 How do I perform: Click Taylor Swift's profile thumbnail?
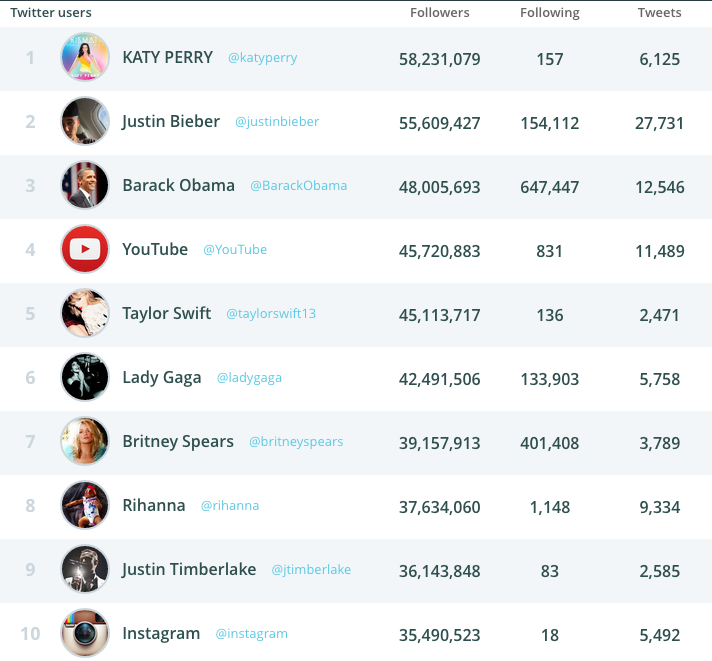tap(85, 313)
